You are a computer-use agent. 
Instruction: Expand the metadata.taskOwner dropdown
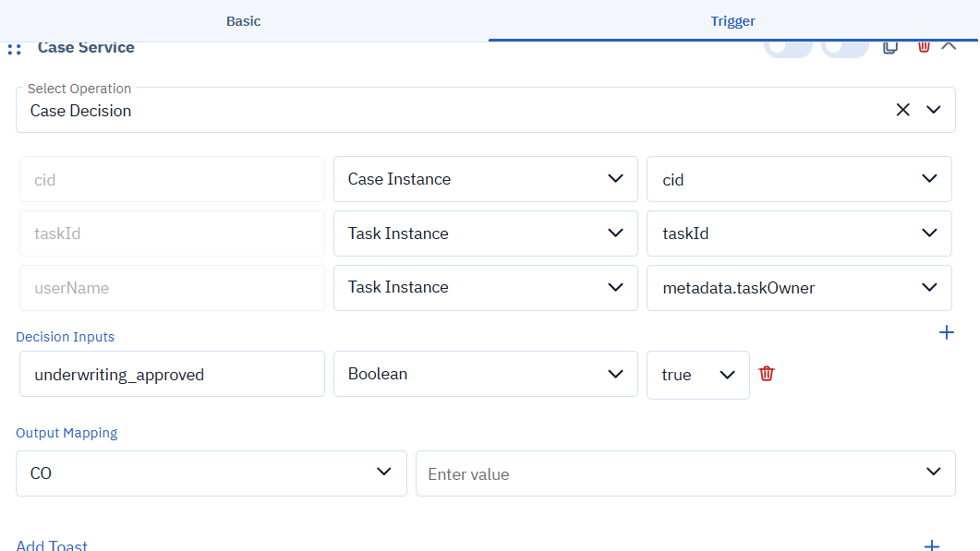click(x=799, y=288)
